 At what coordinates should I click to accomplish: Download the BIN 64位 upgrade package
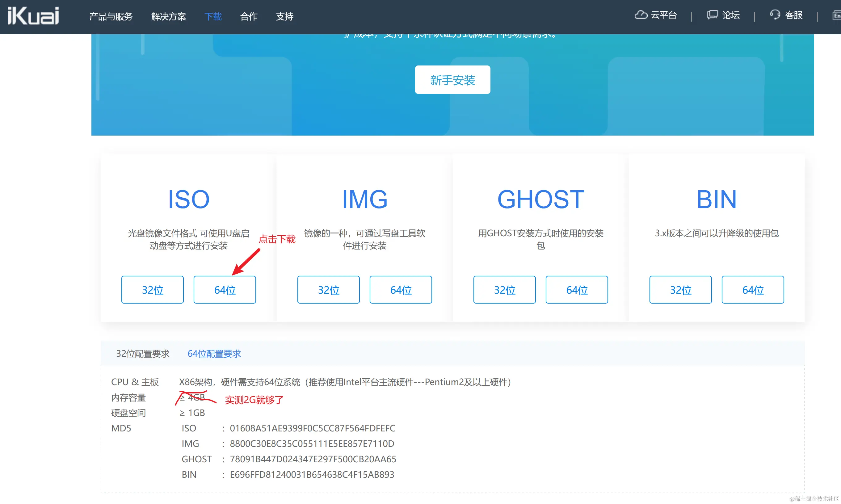pyautogui.click(x=753, y=290)
